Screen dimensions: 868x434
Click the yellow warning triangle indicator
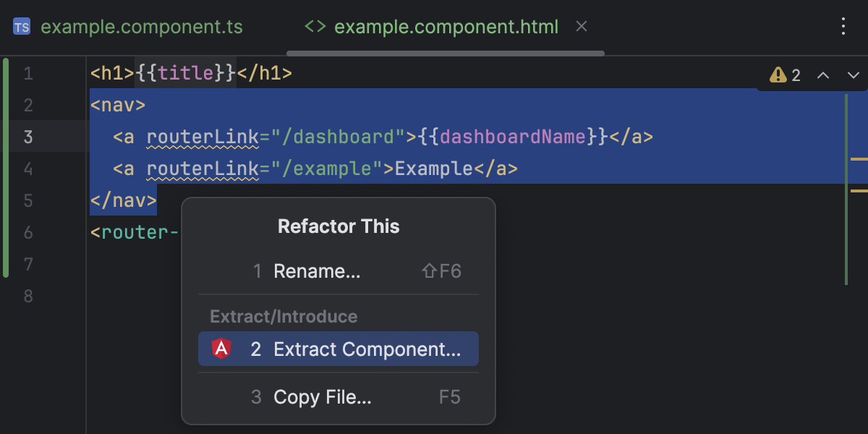tap(778, 75)
